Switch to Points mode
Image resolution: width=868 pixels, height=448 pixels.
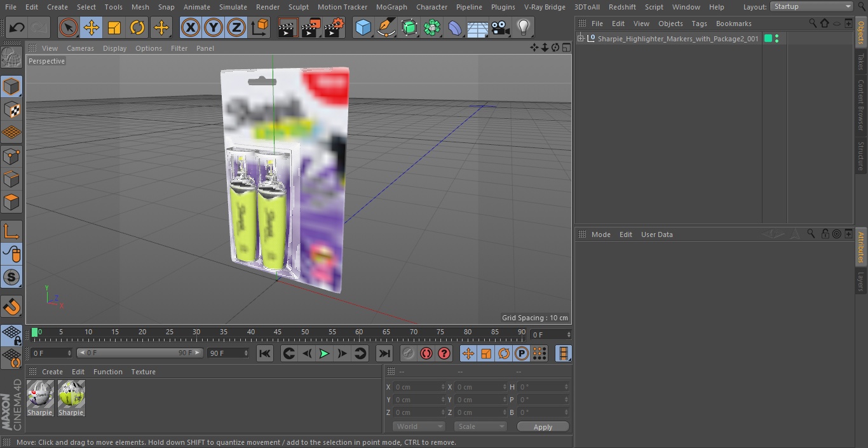[x=11, y=156]
